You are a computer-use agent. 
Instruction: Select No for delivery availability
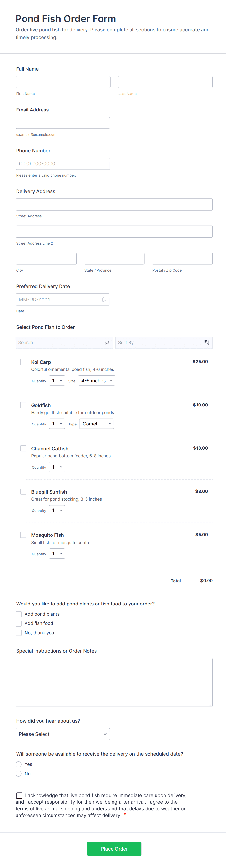click(19, 774)
